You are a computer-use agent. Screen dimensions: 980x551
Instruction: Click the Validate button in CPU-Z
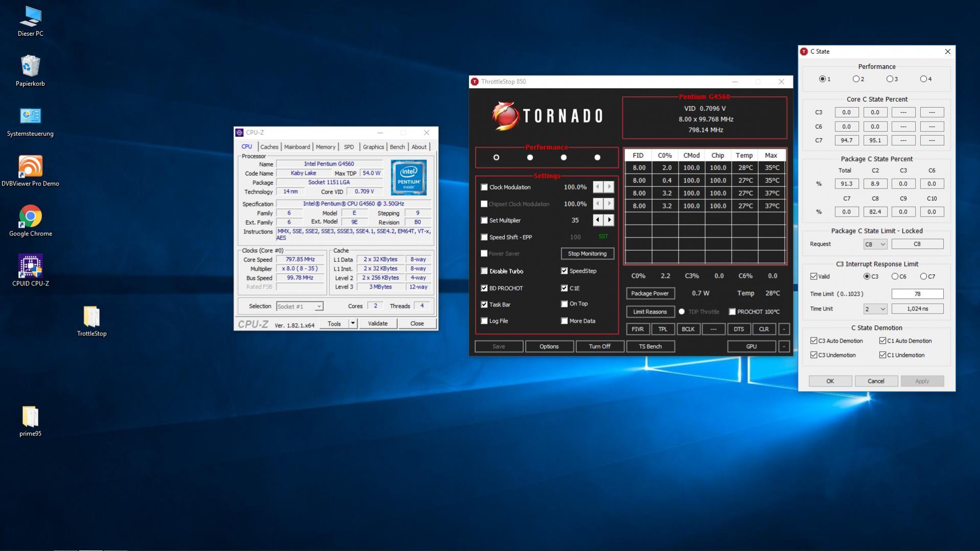378,324
